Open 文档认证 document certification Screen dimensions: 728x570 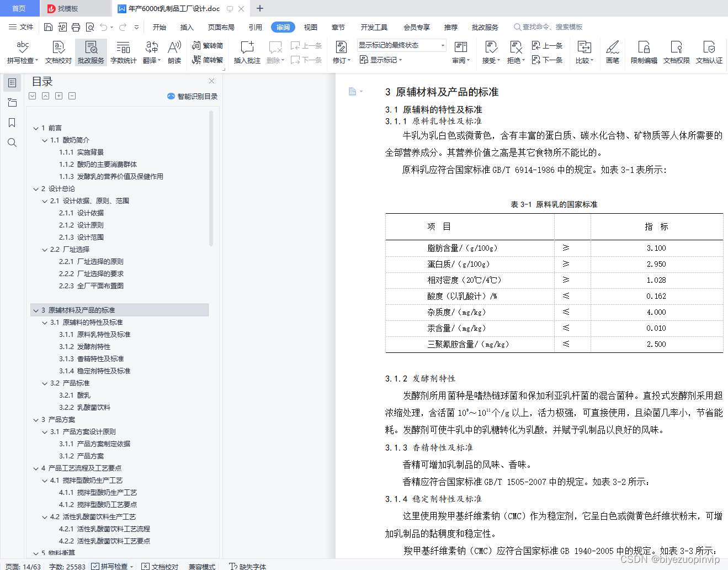[709, 52]
